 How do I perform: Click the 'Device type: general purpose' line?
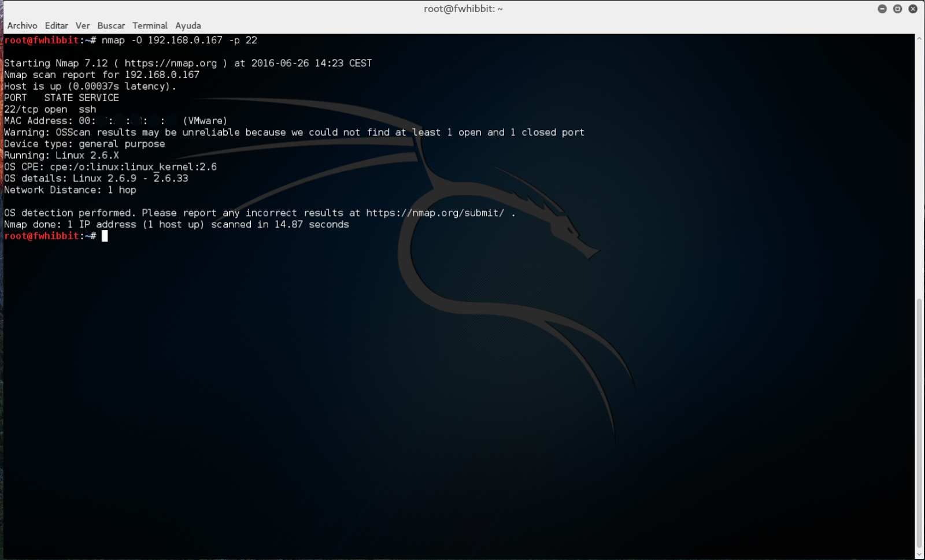pyautogui.click(x=84, y=144)
